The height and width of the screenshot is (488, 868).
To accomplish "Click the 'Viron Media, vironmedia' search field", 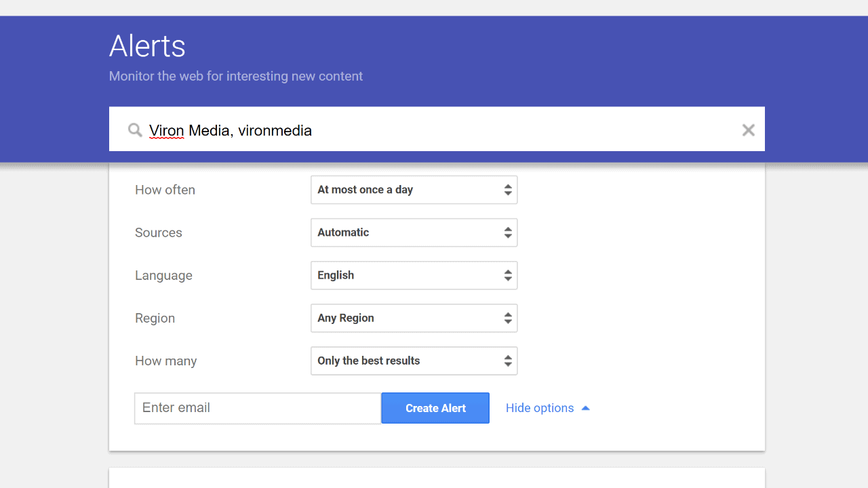I will click(437, 129).
